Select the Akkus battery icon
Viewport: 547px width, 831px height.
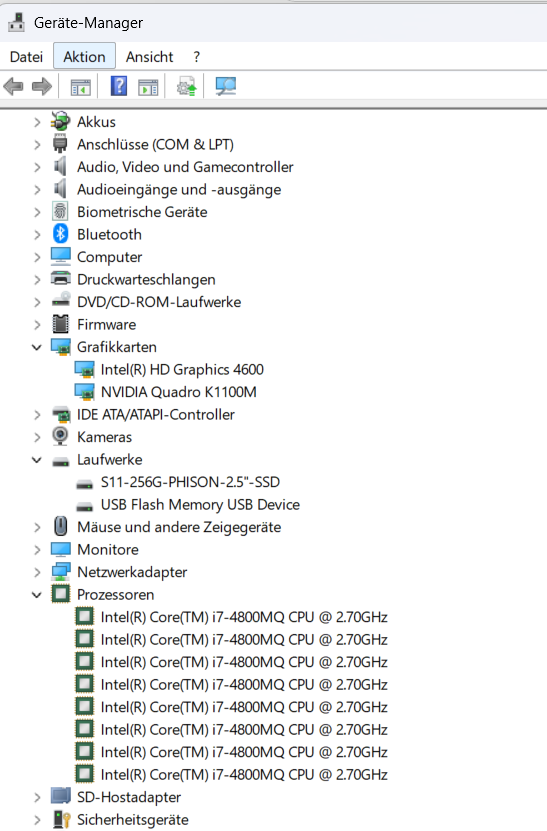point(60,121)
